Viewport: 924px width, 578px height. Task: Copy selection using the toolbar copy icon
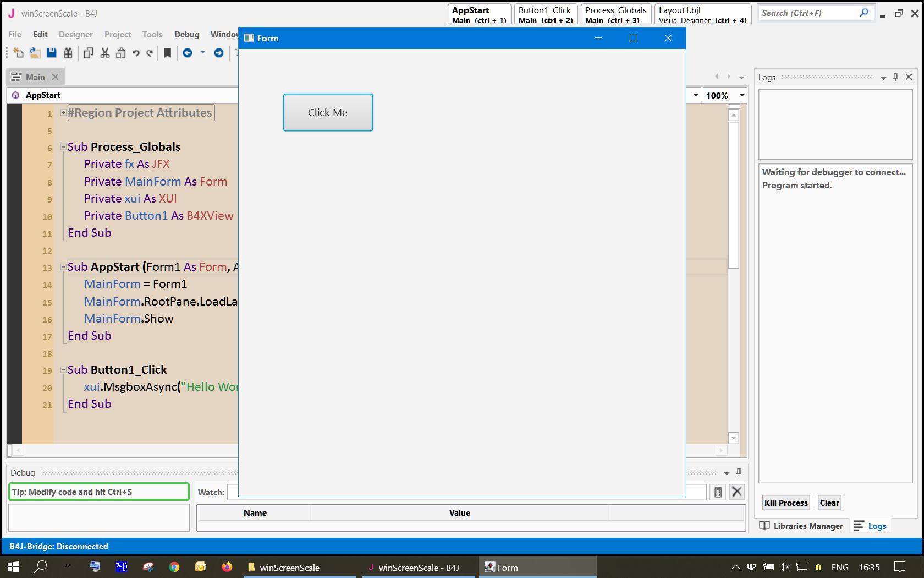click(x=89, y=53)
